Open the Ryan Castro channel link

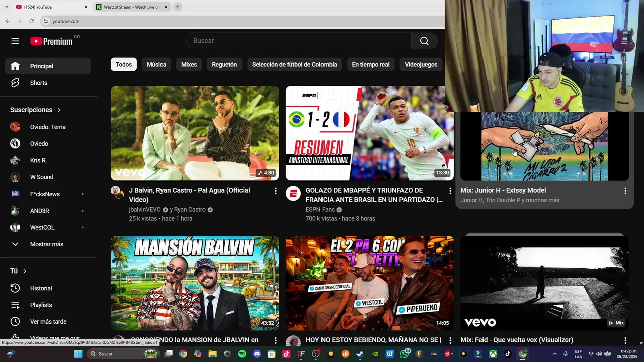click(190, 209)
